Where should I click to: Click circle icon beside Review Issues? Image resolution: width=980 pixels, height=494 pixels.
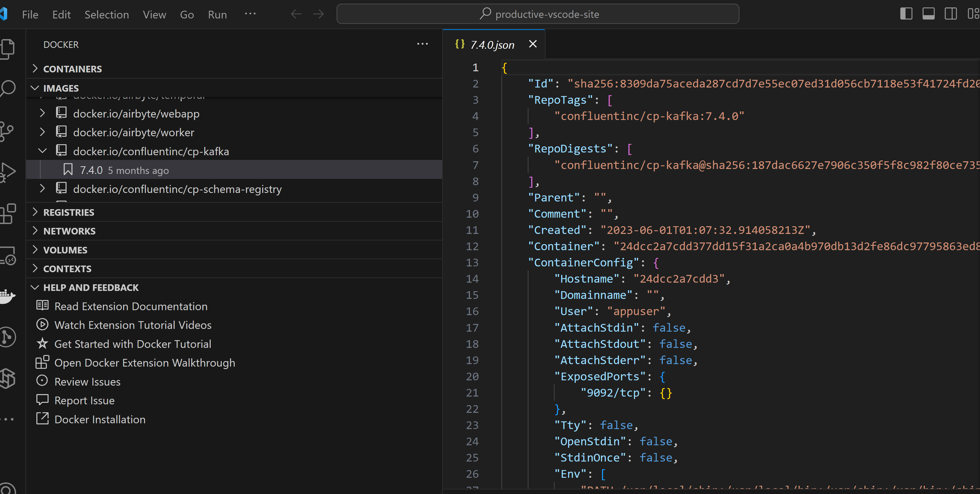[42, 381]
